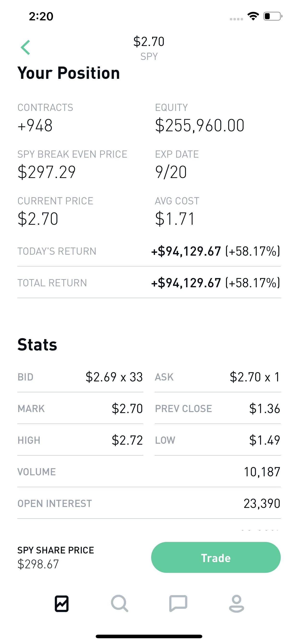Tap the Equity value $255,960.00
The image size is (298, 644).
click(x=200, y=125)
